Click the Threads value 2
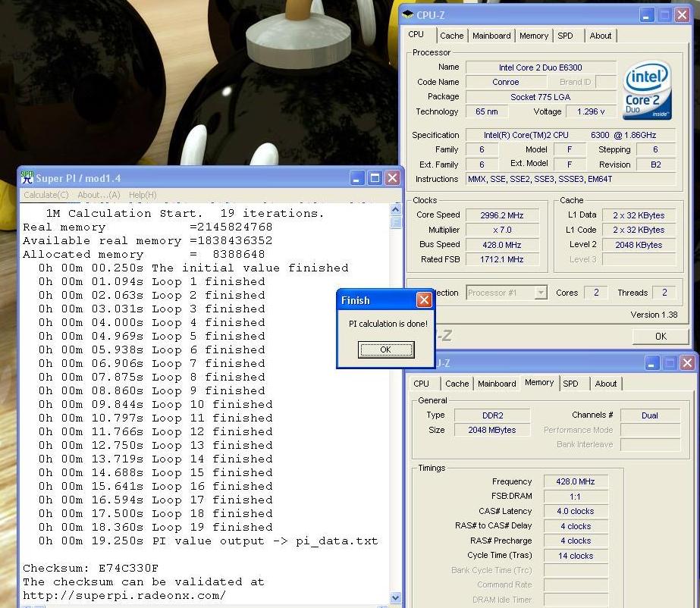 pos(664,293)
